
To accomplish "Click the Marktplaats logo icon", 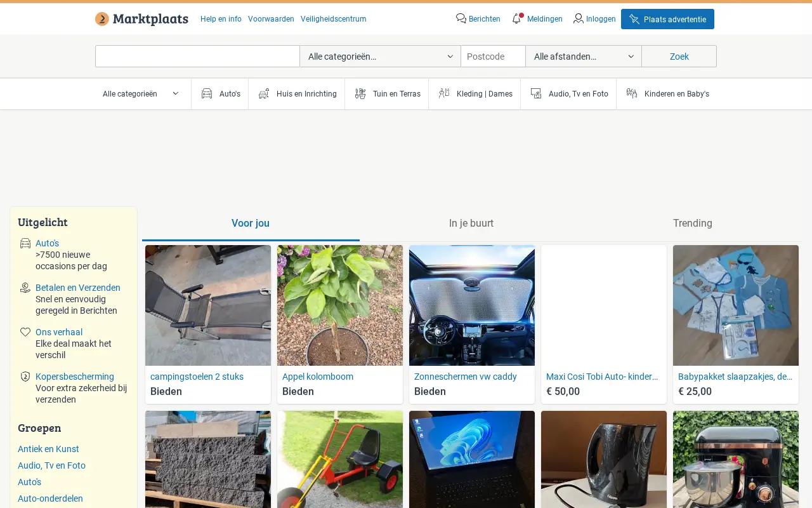I will coord(102,19).
